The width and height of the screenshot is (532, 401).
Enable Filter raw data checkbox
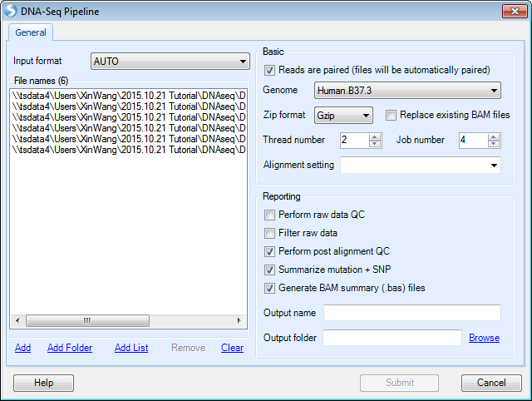pyautogui.click(x=269, y=233)
